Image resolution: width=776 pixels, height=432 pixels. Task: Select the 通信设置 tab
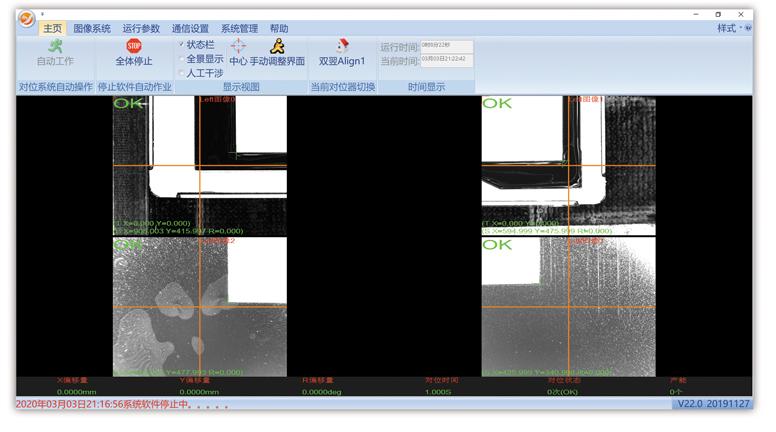click(x=190, y=29)
